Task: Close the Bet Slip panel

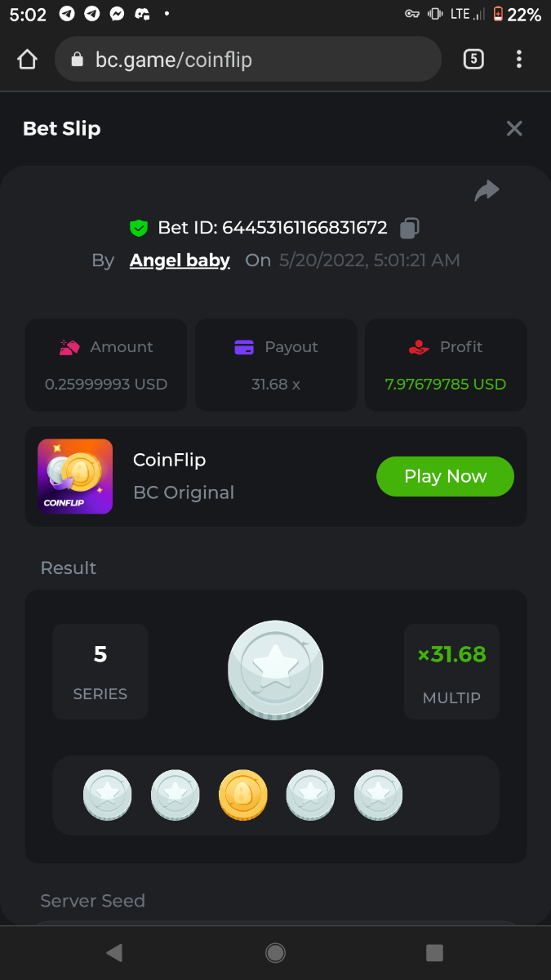Action: [x=514, y=128]
